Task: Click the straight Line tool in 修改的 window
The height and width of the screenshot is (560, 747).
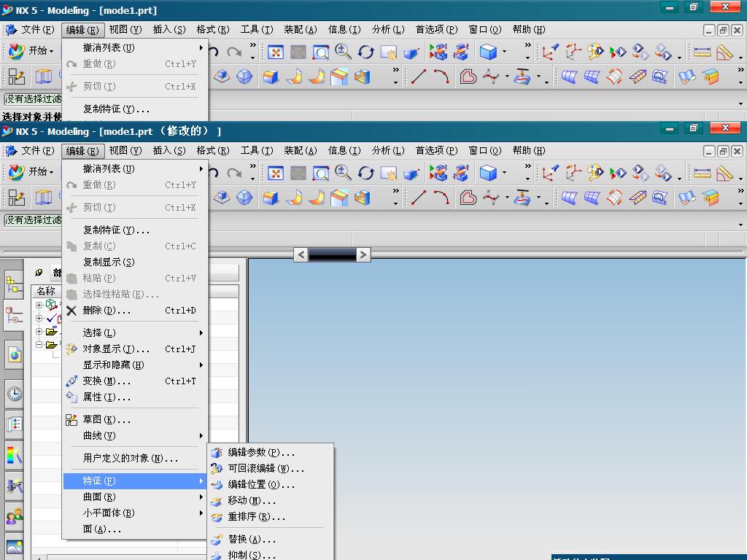Action: coord(418,198)
